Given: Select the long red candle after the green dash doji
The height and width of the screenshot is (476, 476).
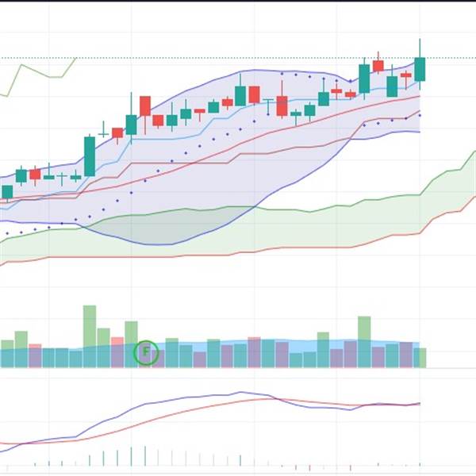Looking at the screenshot, I should click(282, 106).
